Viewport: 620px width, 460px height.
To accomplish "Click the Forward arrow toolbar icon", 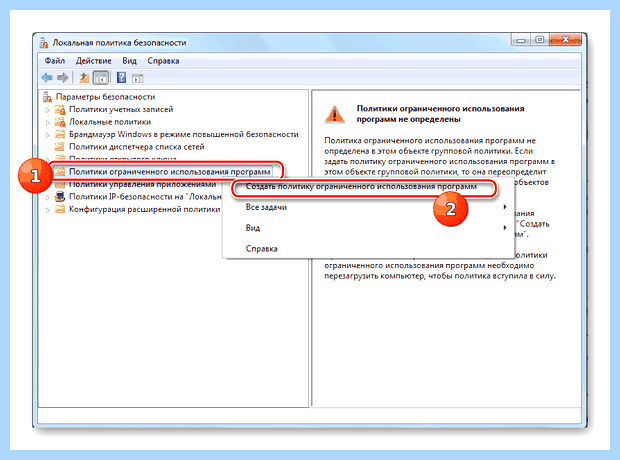I will pos(62,78).
